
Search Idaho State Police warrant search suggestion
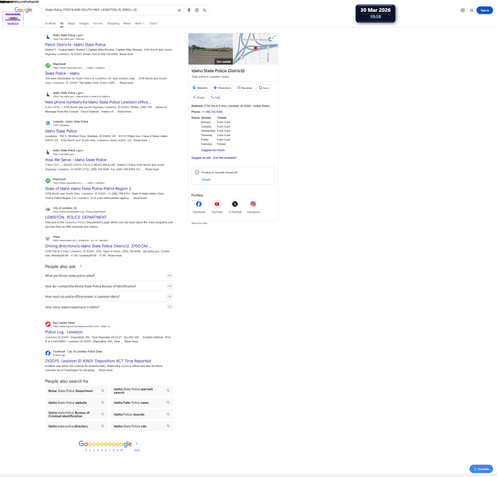pyautogui.click(x=142, y=391)
